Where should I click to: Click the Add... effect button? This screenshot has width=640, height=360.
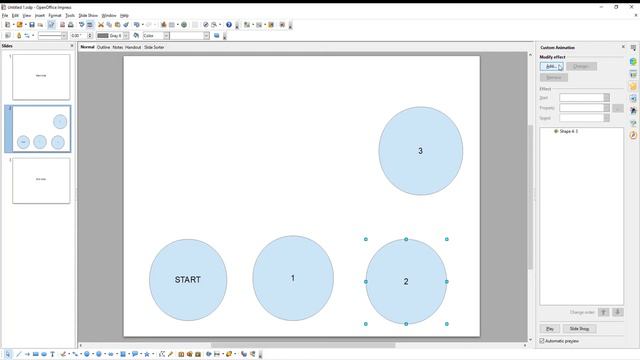(552, 66)
